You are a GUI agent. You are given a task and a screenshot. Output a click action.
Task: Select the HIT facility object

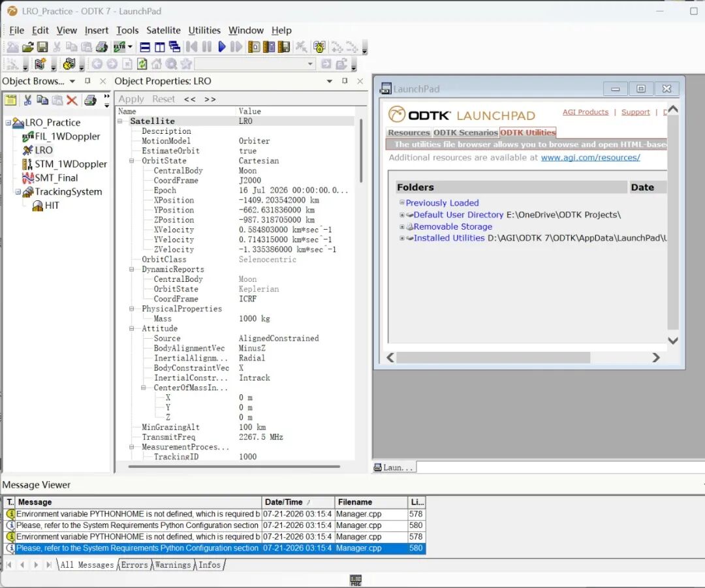tap(52, 206)
